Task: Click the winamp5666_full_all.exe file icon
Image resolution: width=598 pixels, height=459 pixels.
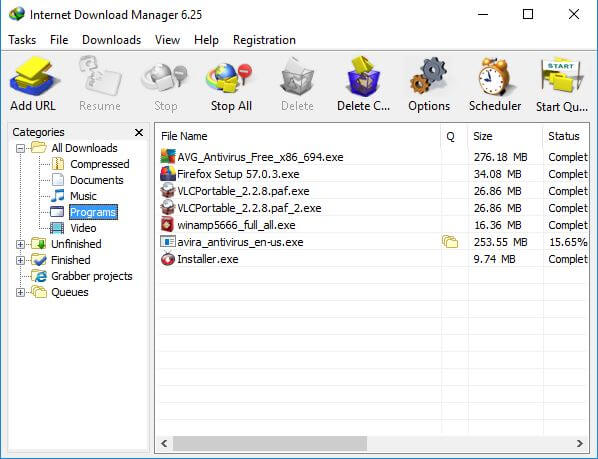Action: tap(168, 225)
